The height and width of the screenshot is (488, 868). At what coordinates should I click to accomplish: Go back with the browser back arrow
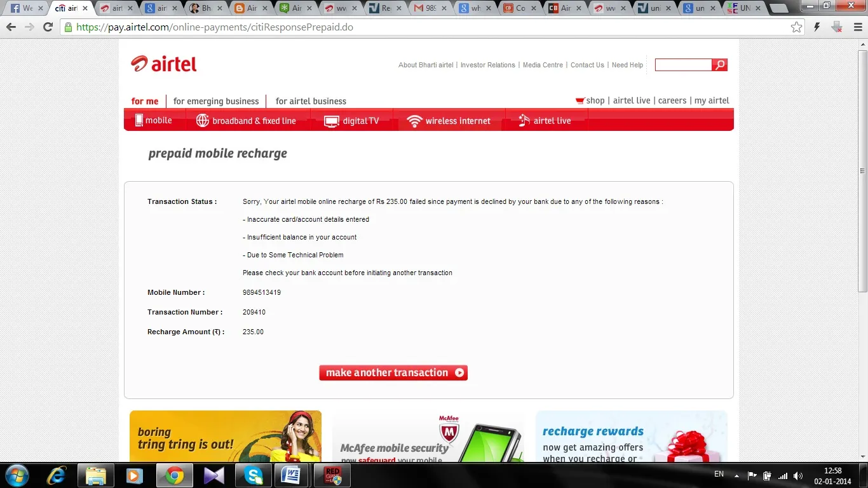tap(11, 27)
